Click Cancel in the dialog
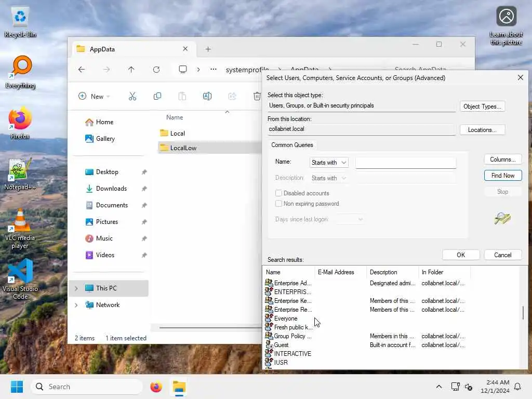532x399 pixels. [x=502, y=255]
